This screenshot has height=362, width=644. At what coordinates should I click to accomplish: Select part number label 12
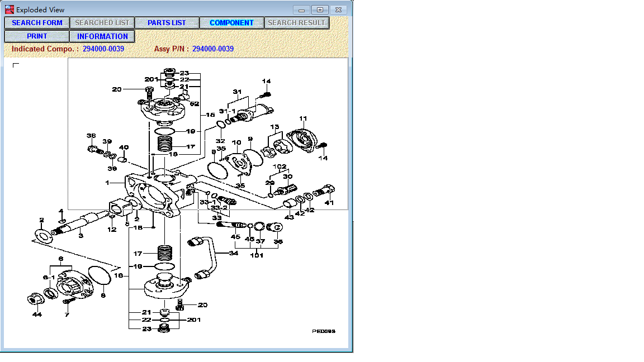(112, 230)
